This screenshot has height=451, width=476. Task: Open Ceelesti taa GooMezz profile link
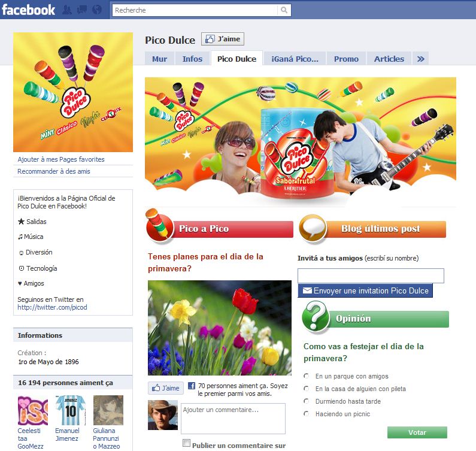coord(31,438)
